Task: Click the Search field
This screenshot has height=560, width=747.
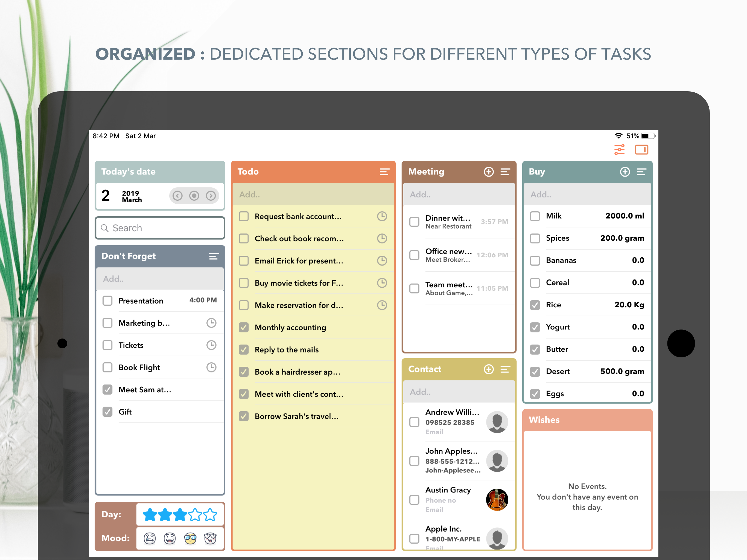Action: pyautogui.click(x=160, y=228)
